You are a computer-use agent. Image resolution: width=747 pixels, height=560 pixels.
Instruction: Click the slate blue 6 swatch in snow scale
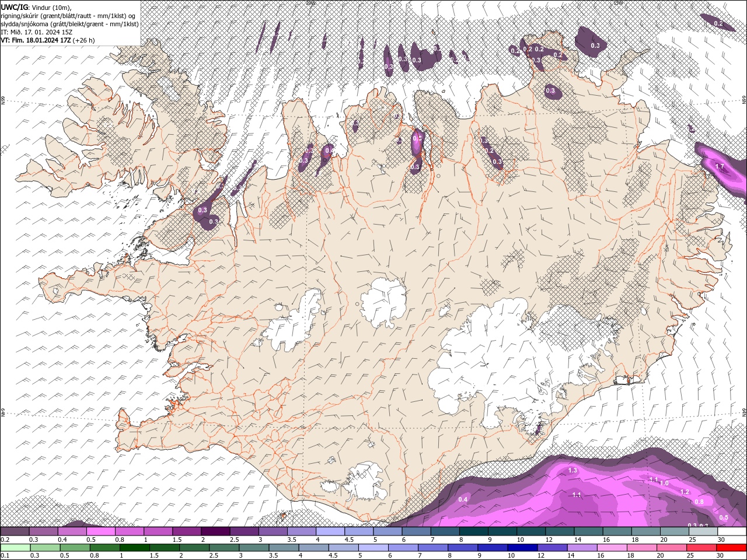tap(416, 531)
